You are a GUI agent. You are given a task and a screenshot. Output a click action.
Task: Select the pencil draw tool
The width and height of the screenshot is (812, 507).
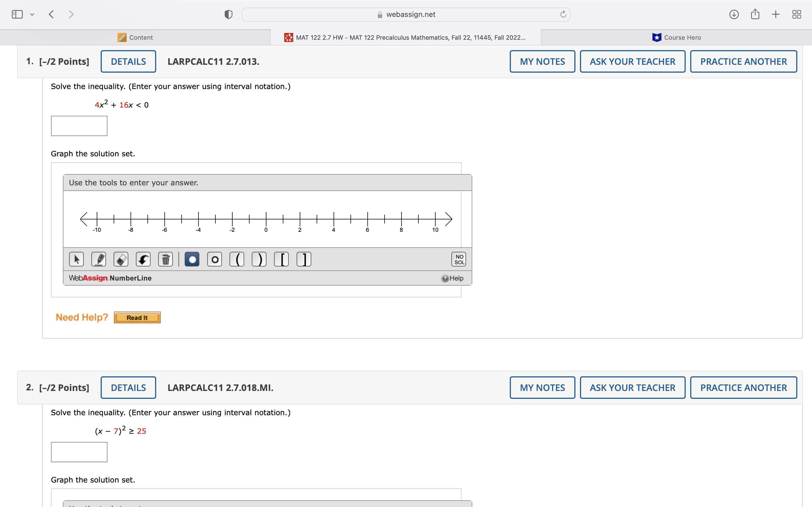coord(99,259)
